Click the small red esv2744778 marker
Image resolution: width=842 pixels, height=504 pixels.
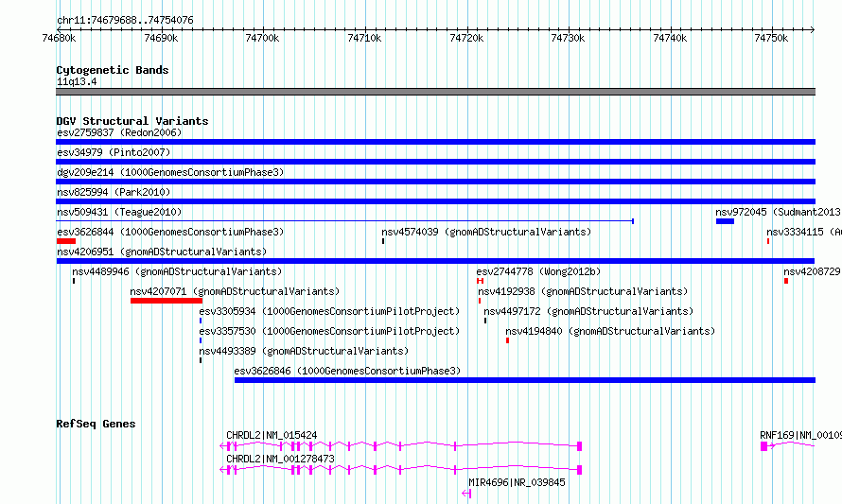480,281
